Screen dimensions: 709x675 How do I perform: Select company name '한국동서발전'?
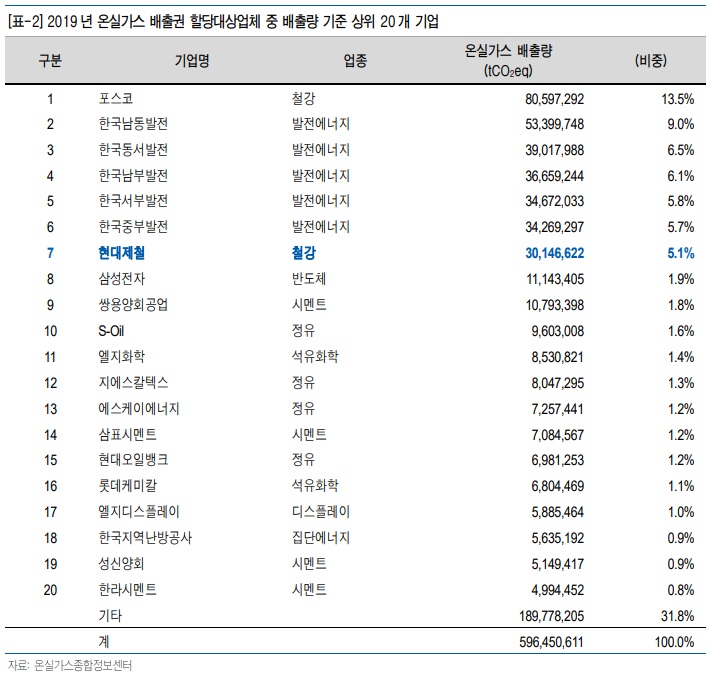(133, 150)
